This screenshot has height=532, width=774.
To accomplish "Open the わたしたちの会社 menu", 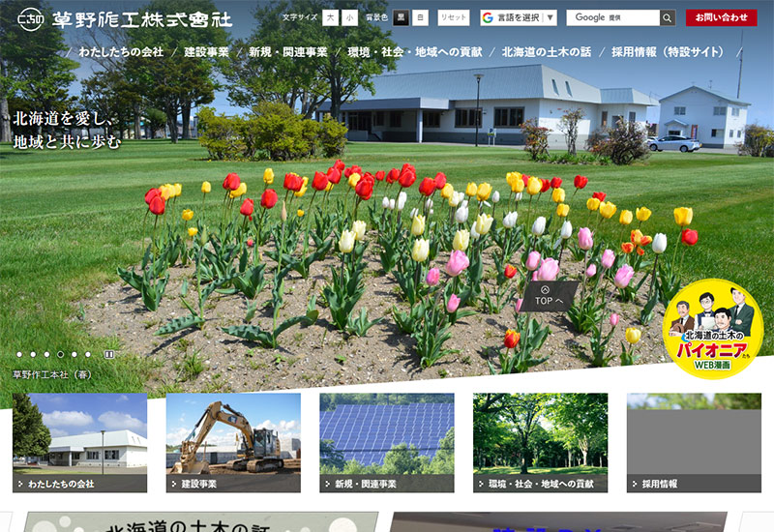I will [x=121, y=52].
